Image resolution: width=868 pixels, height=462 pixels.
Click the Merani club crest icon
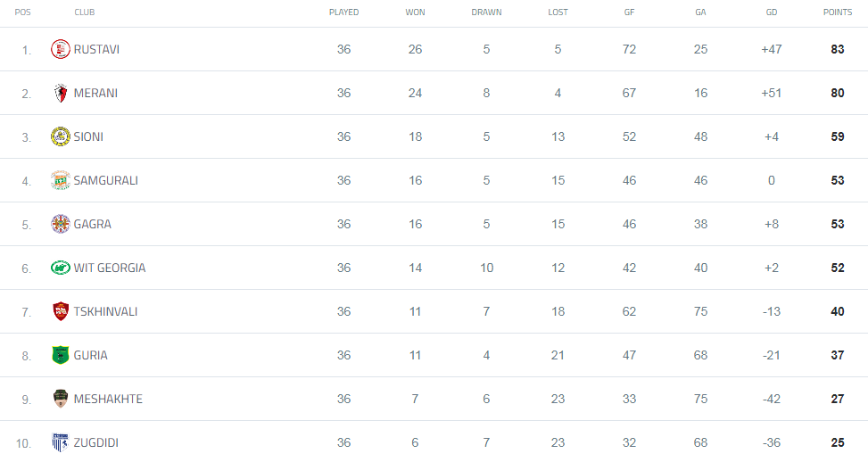(60, 93)
